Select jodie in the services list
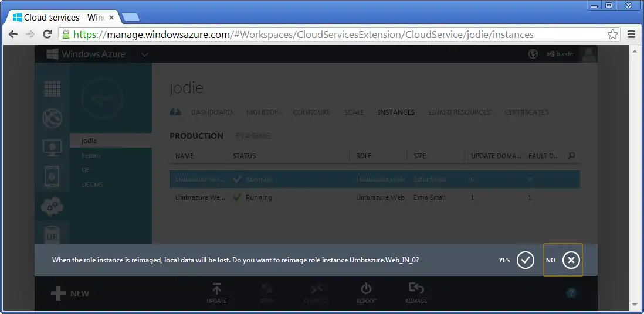Image resolution: width=644 pixels, height=314 pixels. coord(111,141)
